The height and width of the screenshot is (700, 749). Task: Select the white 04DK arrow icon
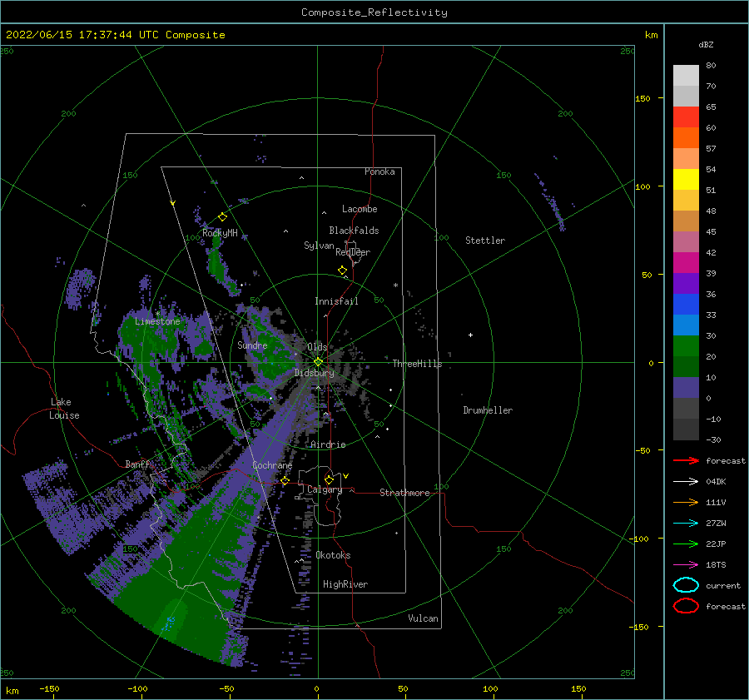tap(686, 481)
